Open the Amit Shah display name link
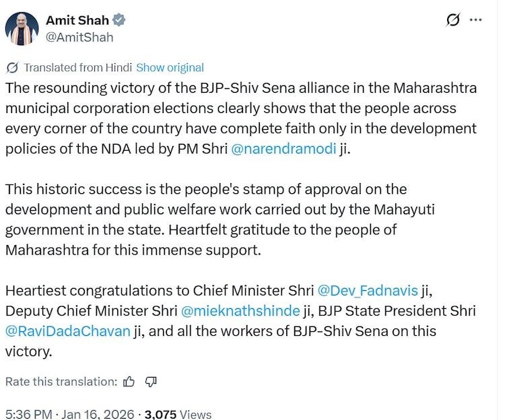505x420 pixels. (77, 20)
